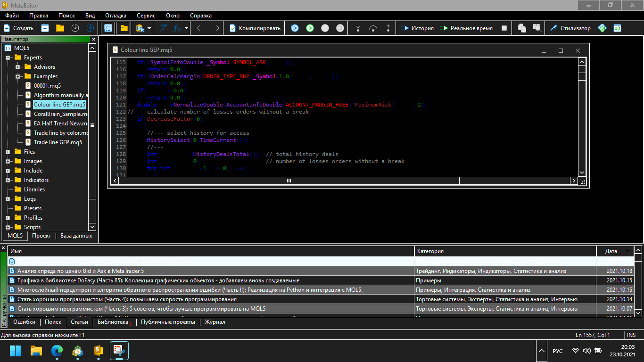The height and width of the screenshot is (362, 644).
Task: Click the Step Over curved arrow icon
Action: coord(373,28)
